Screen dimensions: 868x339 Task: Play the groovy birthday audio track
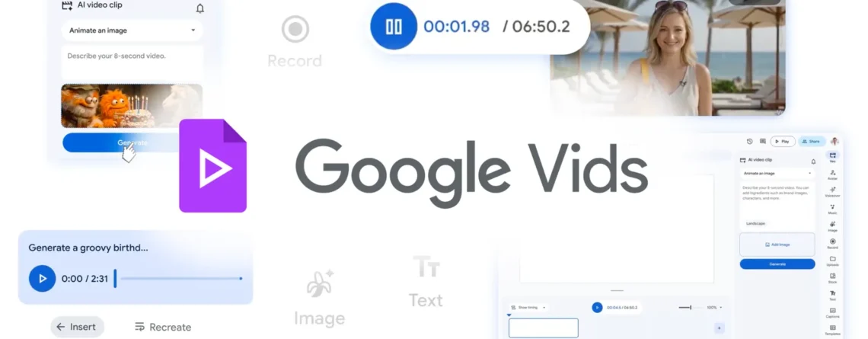pos(42,279)
